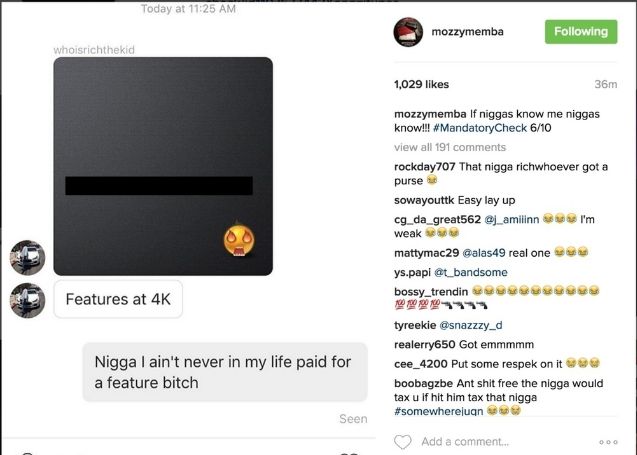Select the fire-eyes emoji on the dark image
The width and height of the screenshot is (637, 455).
(239, 240)
